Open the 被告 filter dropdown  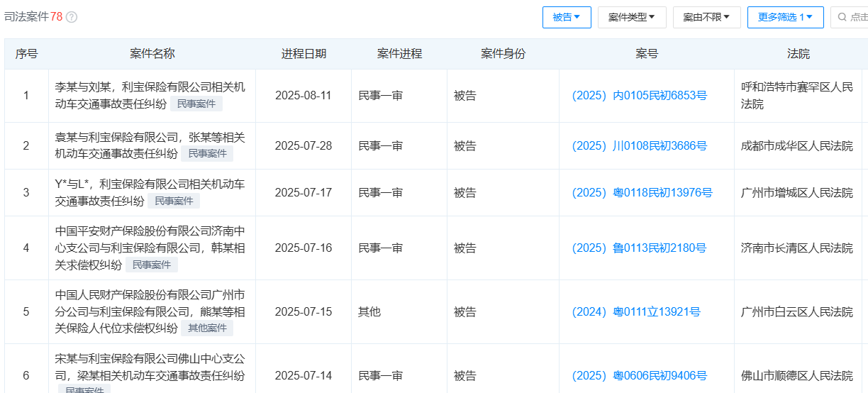[x=567, y=17]
